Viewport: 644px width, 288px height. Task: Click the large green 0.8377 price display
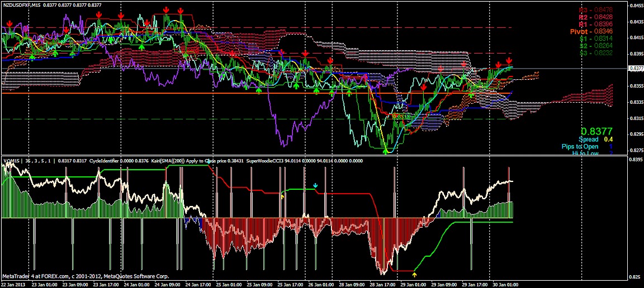(598, 130)
